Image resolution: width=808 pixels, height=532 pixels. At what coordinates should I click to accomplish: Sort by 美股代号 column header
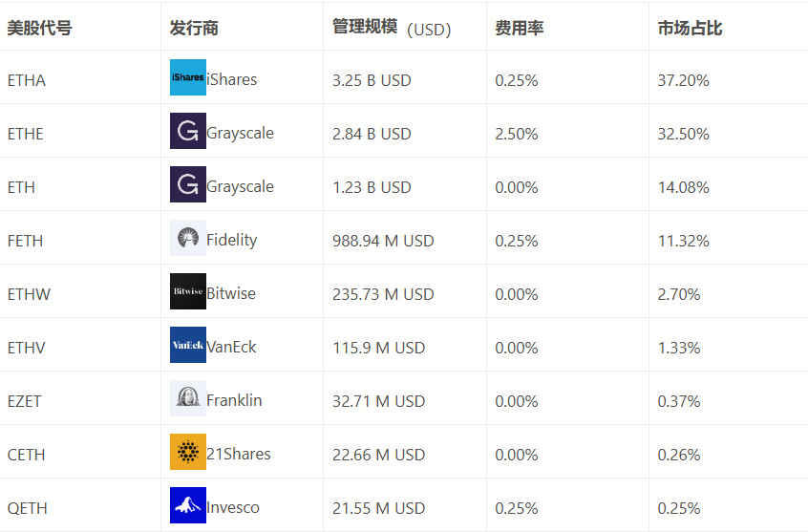tap(40, 28)
